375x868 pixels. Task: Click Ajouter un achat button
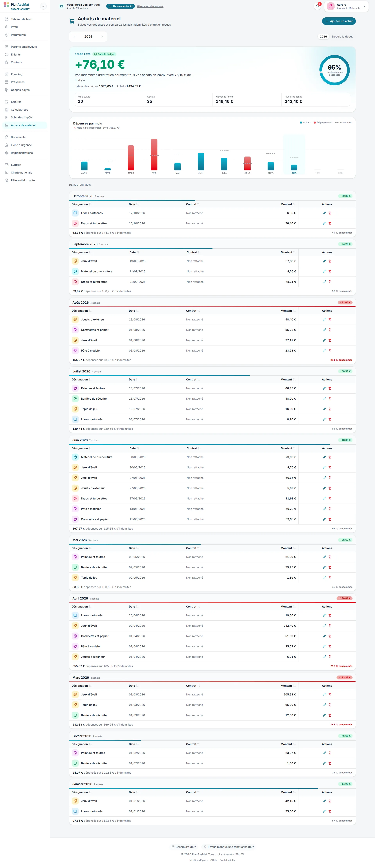click(339, 21)
